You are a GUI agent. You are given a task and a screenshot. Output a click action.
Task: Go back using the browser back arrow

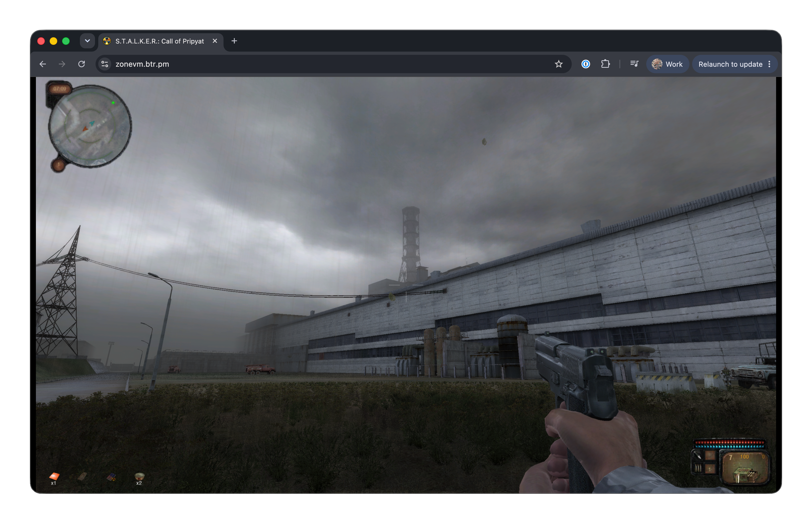point(42,64)
